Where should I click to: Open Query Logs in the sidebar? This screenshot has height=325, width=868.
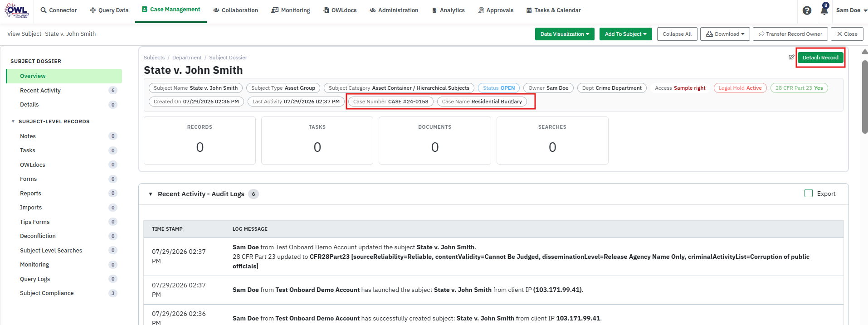[64, 279]
